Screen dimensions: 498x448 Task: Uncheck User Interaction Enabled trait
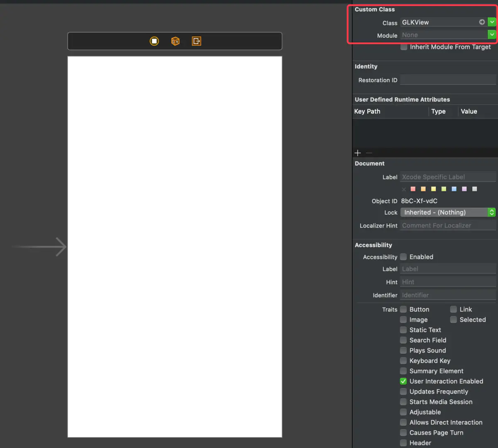tap(403, 381)
